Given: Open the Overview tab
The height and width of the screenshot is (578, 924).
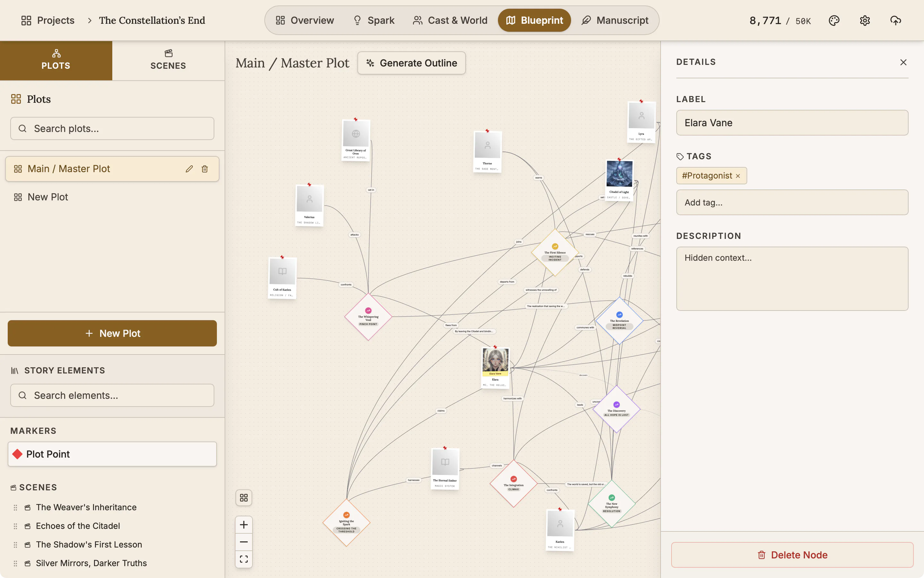Looking at the screenshot, I should 305,20.
